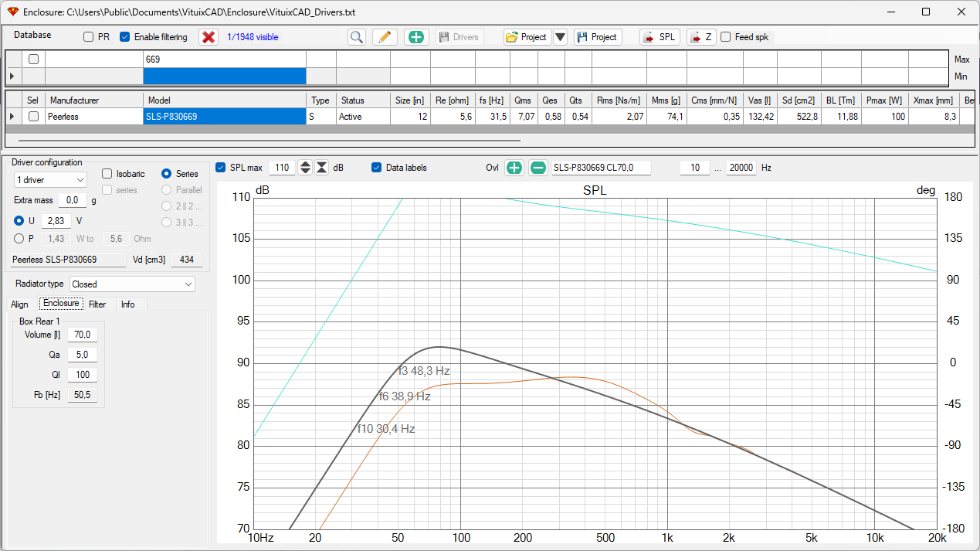Remove overlay with the green minus icon
Image resolution: width=980 pixels, height=551 pixels.
click(538, 168)
